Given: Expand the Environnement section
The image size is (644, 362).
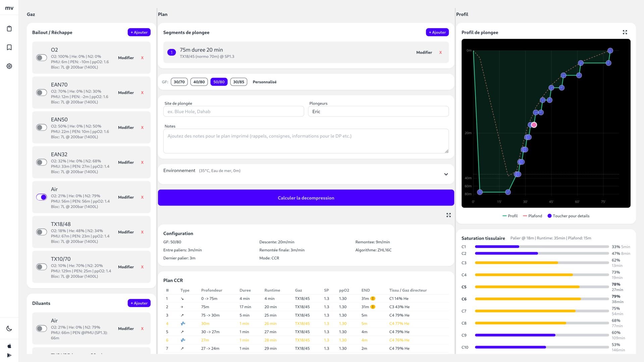Looking at the screenshot, I should click(x=446, y=174).
